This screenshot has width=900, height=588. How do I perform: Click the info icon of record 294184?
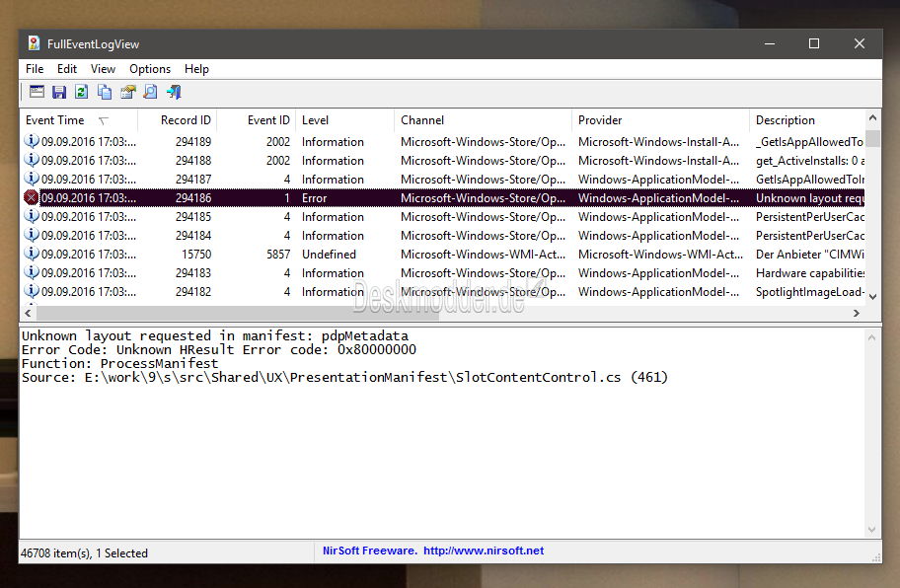pyautogui.click(x=31, y=235)
